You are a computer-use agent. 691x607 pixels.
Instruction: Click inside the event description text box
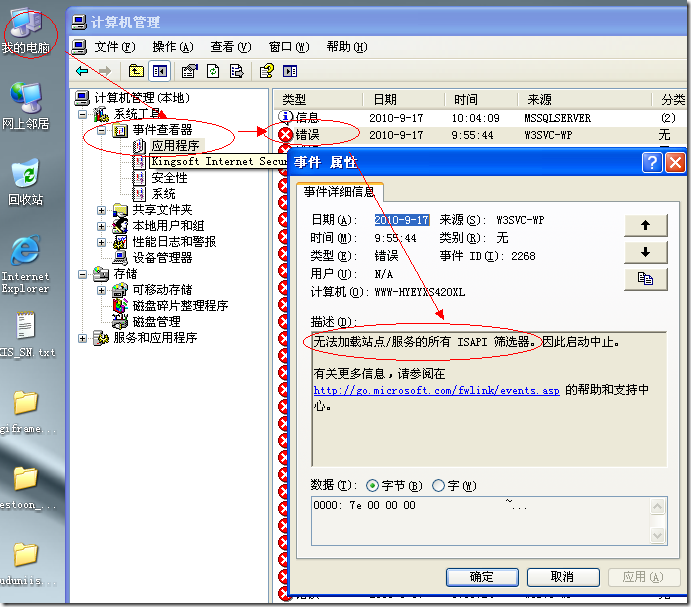pos(489,399)
